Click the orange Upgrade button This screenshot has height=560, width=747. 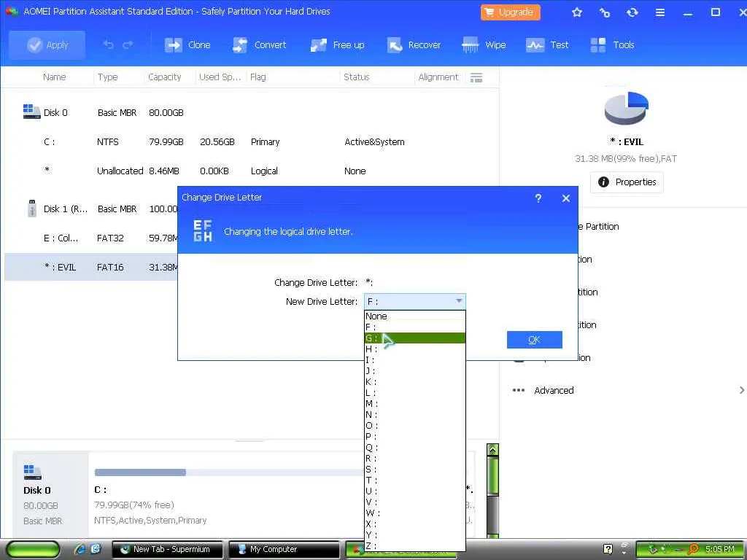pos(510,12)
